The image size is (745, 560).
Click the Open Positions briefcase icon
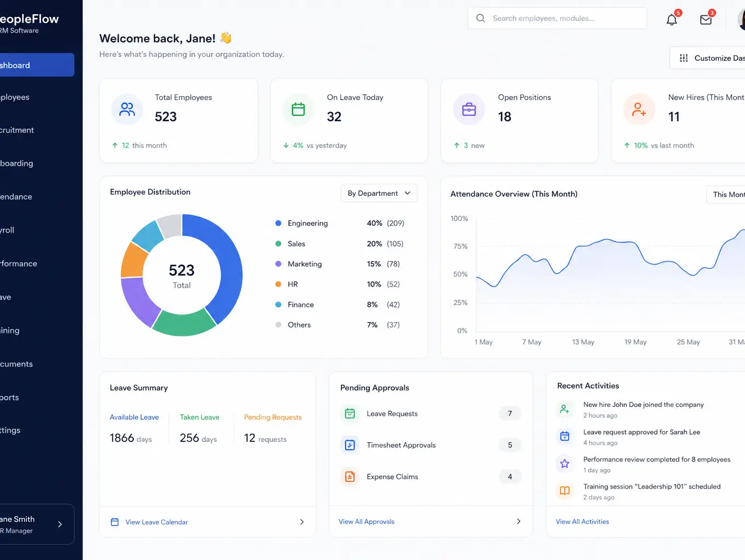pos(469,109)
